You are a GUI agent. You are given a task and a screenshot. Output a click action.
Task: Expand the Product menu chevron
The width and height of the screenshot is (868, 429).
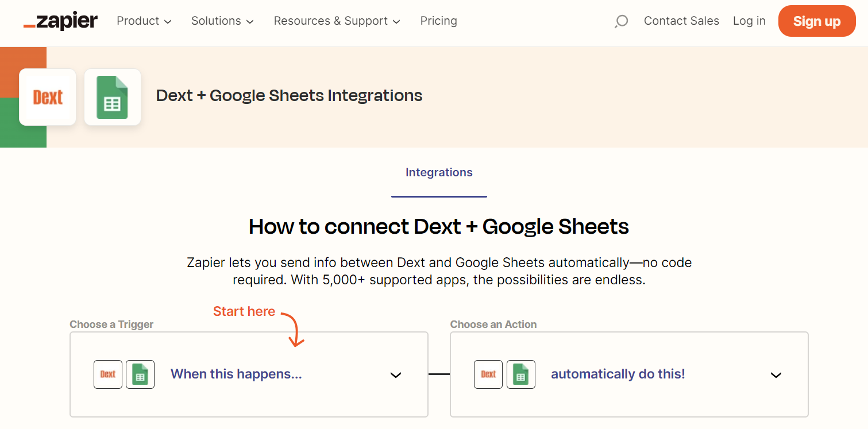click(168, 22)
